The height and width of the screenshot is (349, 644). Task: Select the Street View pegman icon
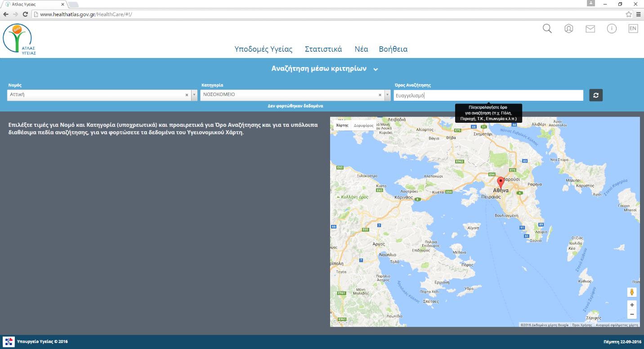(x=632, y=292)
